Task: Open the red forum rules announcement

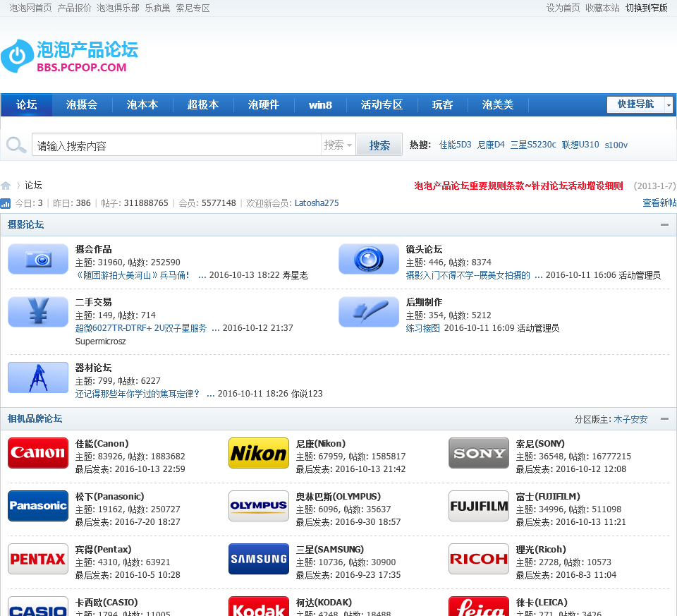Action: point(518,186)
